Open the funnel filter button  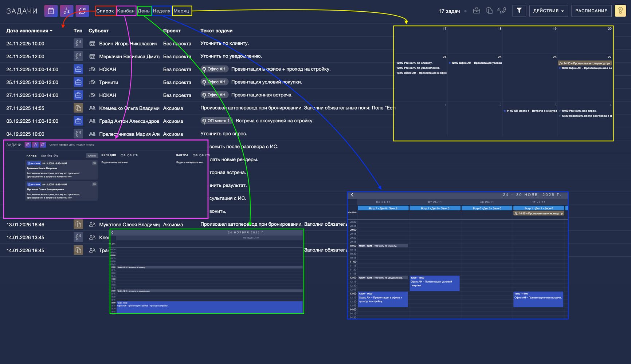pos(519,11)
